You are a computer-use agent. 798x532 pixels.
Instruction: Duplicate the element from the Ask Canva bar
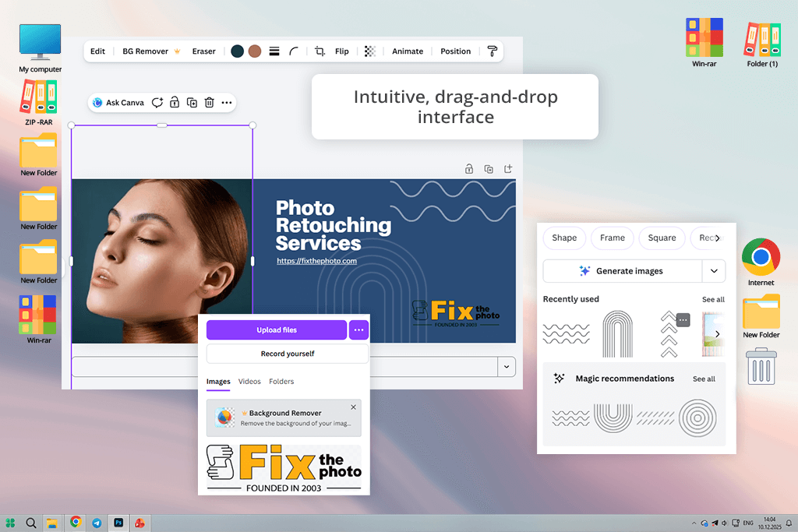(x=192, y=103)
